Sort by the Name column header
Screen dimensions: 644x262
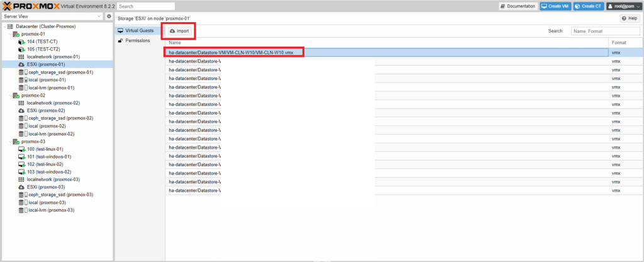(x=387, y=42)
